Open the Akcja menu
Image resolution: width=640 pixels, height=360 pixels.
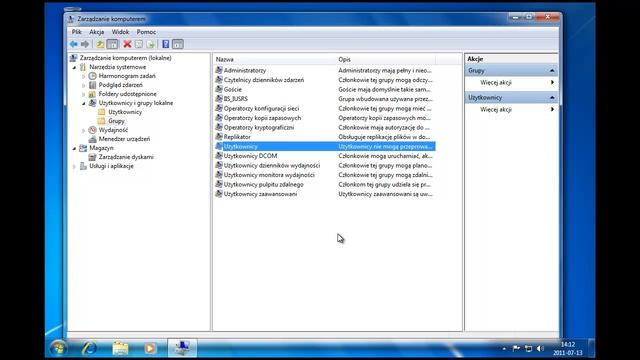97,32
